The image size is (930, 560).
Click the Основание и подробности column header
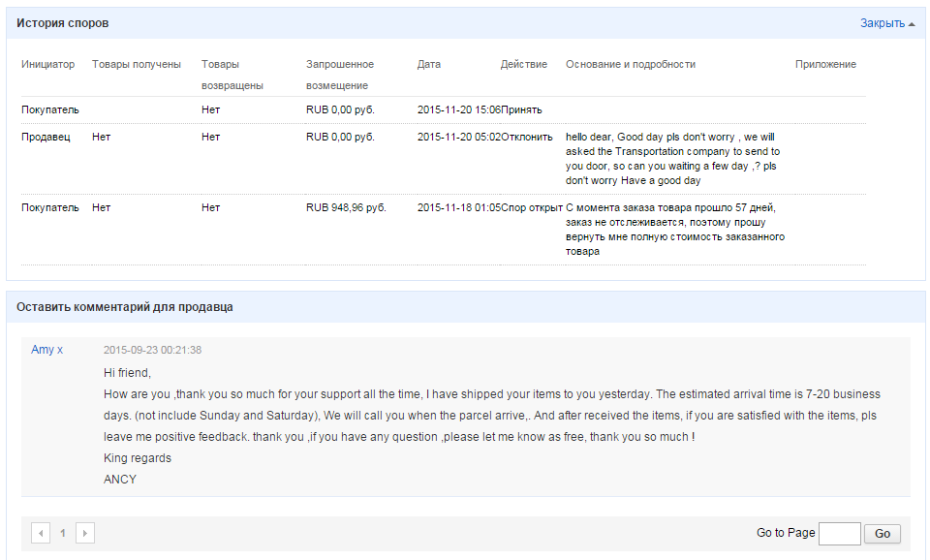[x=631, y=65]
